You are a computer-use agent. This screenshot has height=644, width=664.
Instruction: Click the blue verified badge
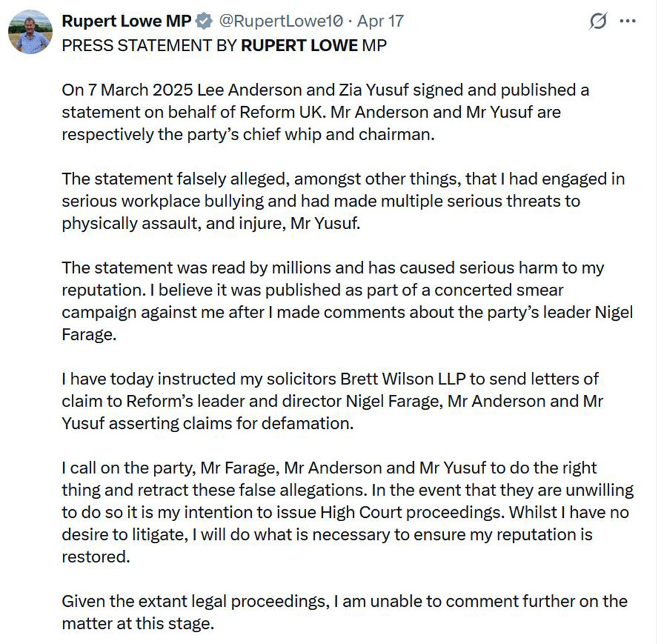[x=204, y=21]
